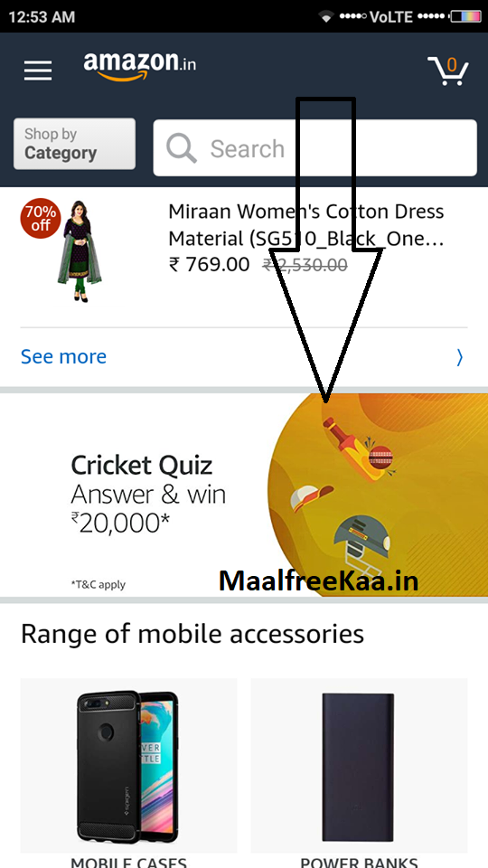Open Miraan Women's Cotton Dress Material listing
488x868 pixels.
pos(306,225)
